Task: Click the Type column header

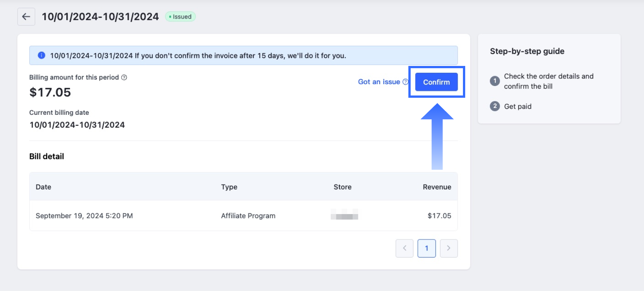Action: coord(229,187)
